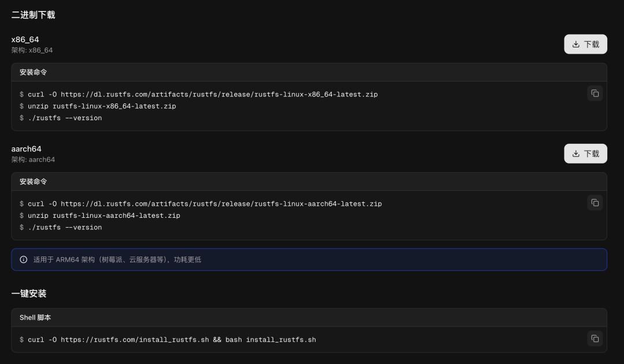Viewport: 624px width, 364px height.
Task: Click the copy icon for the aarch64 install command
Action: coord(595,203)
